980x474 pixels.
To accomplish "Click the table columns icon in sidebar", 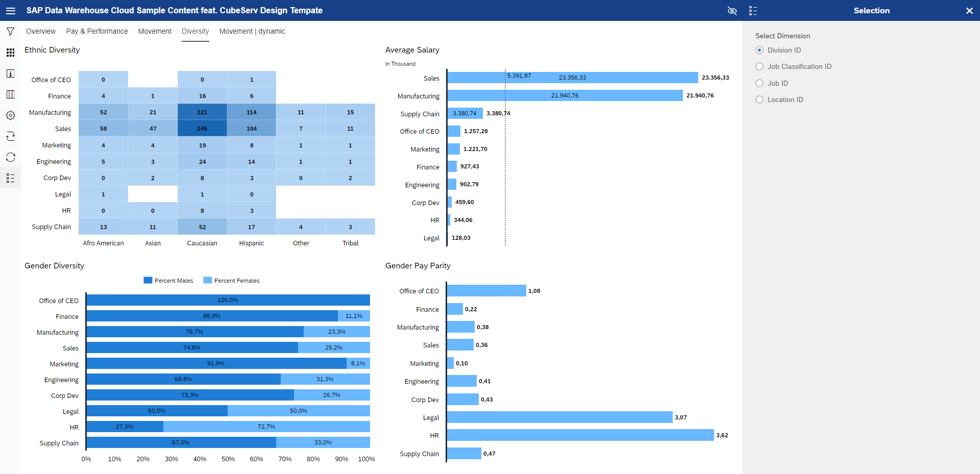I will pos(10,94).
